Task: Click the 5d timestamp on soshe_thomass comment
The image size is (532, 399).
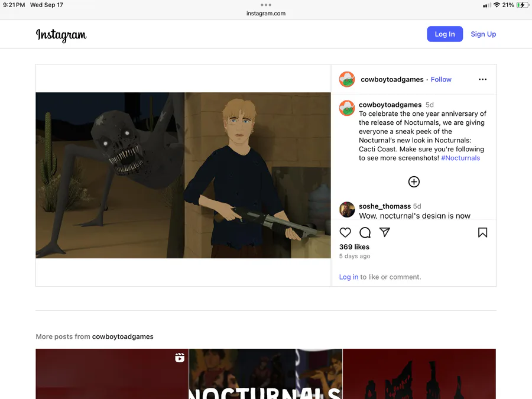Action: (417, 206)
